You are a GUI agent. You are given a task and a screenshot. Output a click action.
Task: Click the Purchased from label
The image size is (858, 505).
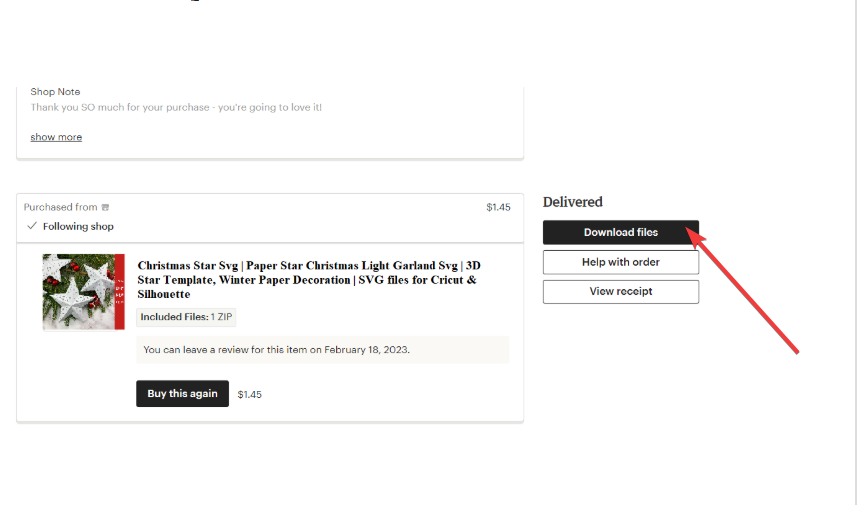click(60, 207)
